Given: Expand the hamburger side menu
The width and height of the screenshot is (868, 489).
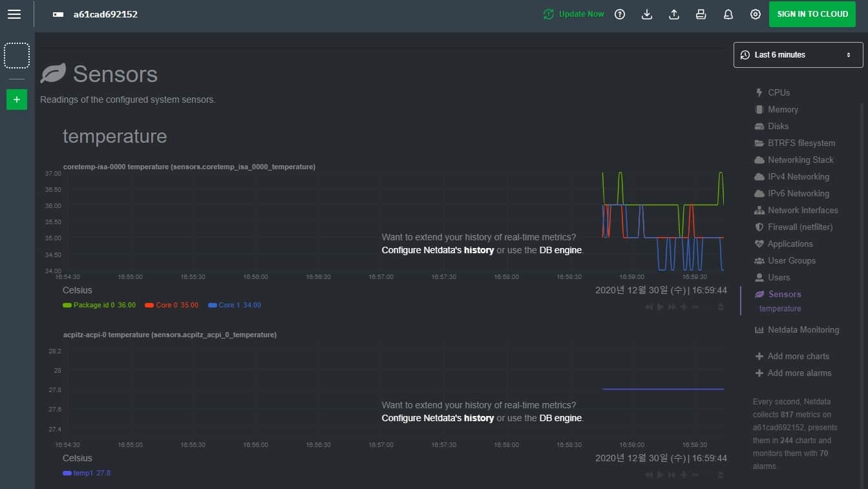Looking at the screenshot, I should pyautogui.click(x=14, y=14).
